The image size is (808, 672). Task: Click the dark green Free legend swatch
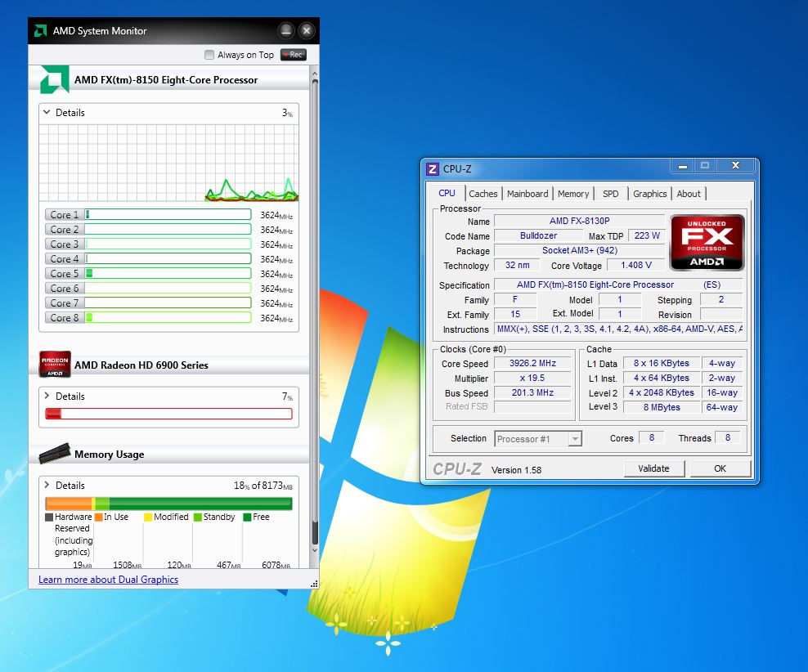[x=247, y=517]
